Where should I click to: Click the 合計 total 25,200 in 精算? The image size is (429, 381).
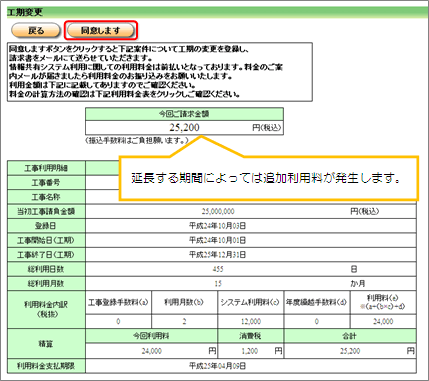(350, 351)
